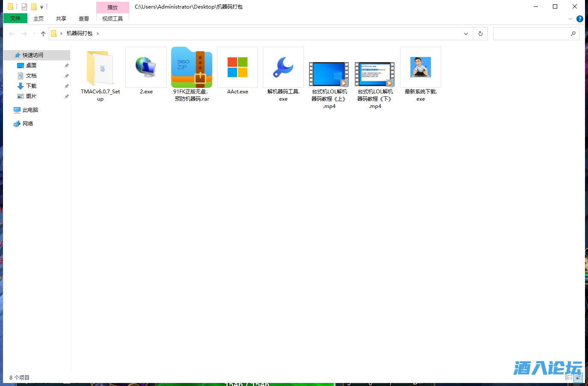Viewport: 588px width, 386px height.
Task: Select the 2.exe file icon
Action: (146, 68)
